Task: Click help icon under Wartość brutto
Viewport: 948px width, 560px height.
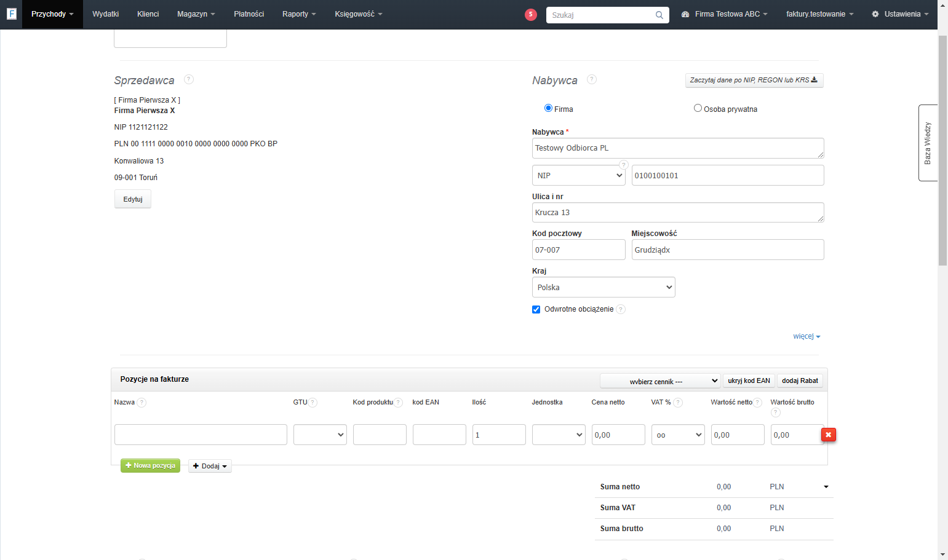Action: [775, 412]
